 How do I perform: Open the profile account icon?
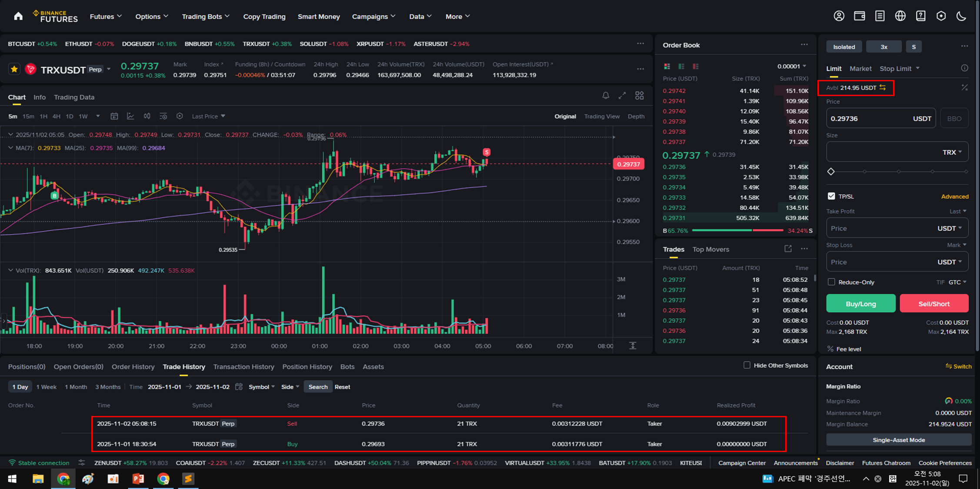coord(839,16)
